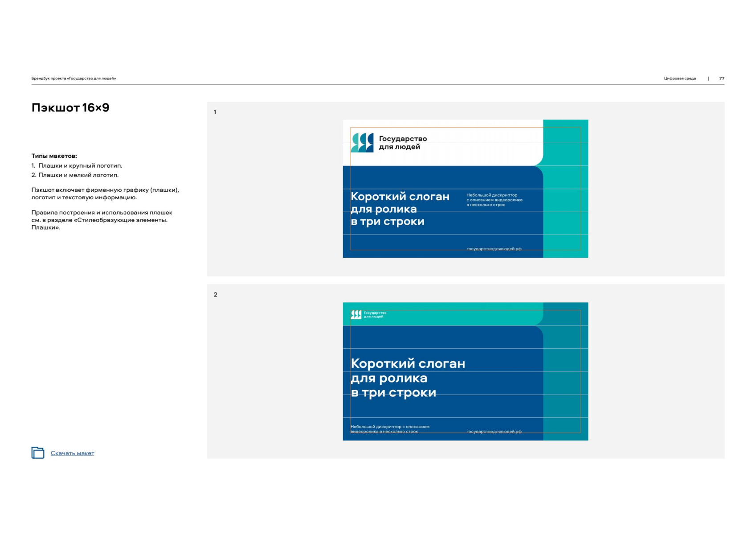This screenshot has width=756, height=535.
Task: Select the slogan text in layout 2
Action: (x=407, y=378)
